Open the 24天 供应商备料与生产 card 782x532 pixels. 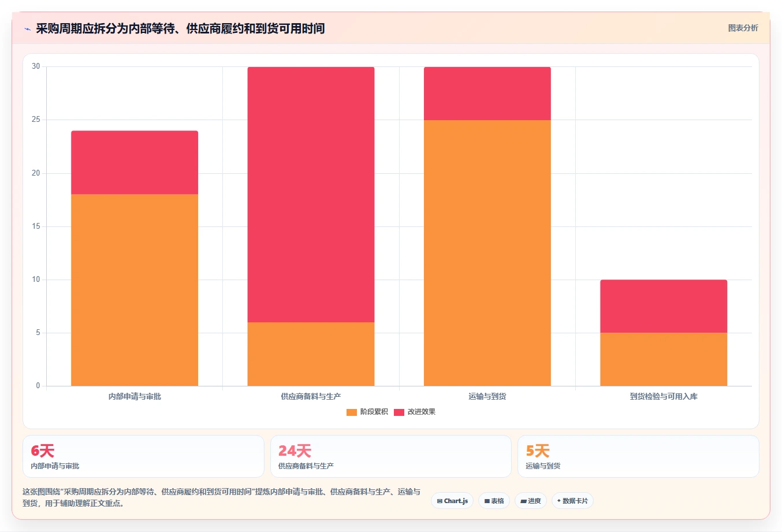click(x=391, y=456)
